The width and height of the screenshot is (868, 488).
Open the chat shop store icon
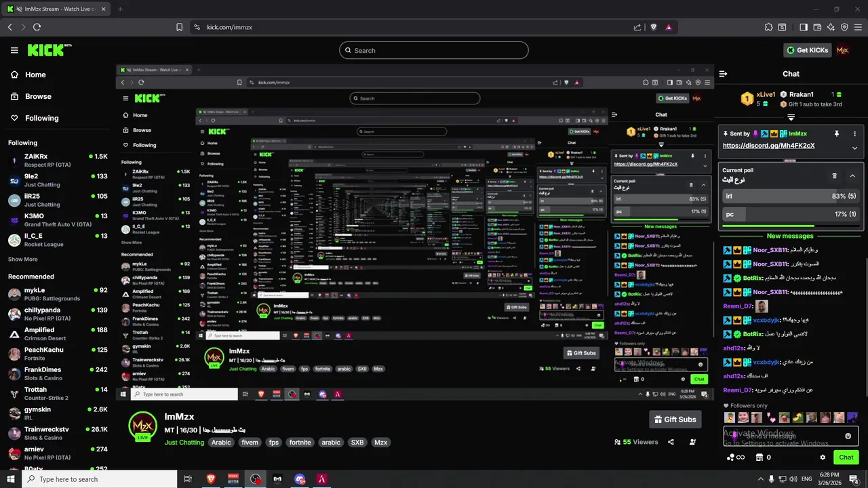759,457
